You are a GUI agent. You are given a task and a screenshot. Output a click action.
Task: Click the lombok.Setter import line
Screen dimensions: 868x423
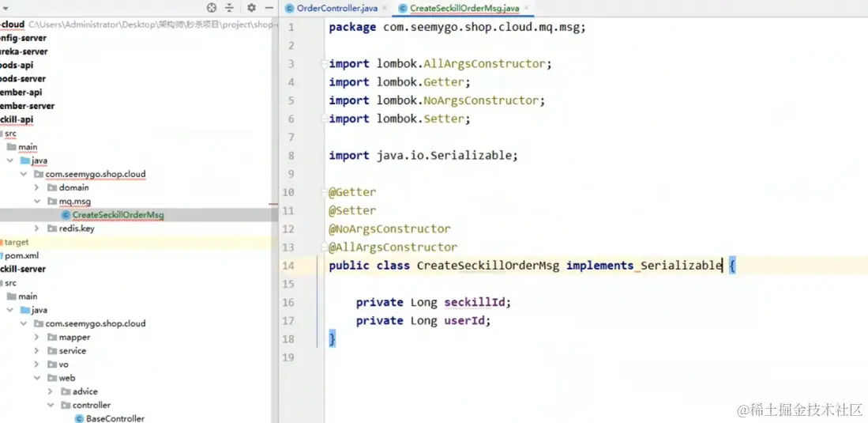coord(400,119)
